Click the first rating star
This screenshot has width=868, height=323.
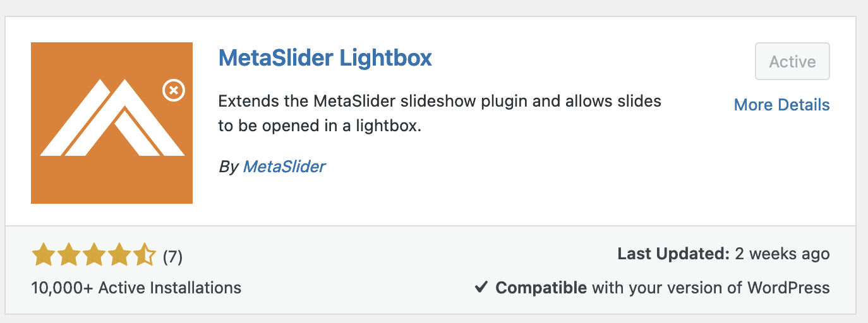pos(43,255)
